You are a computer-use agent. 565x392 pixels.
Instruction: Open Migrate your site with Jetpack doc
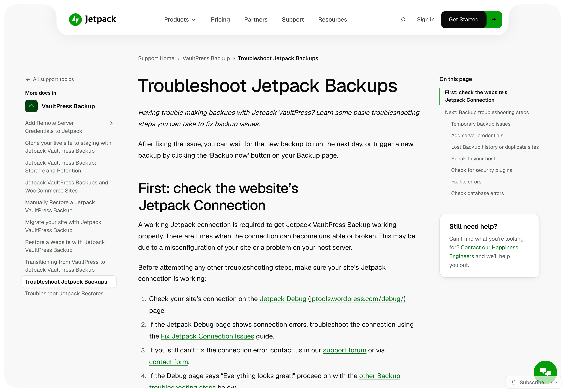[x=63, y=226]
